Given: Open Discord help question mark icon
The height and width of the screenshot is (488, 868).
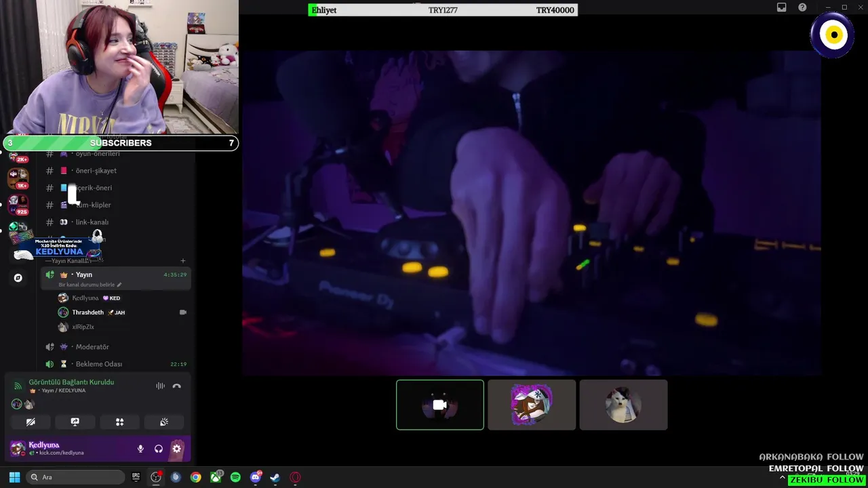Looking at the screenshot, I should click(x=802, y=7).
